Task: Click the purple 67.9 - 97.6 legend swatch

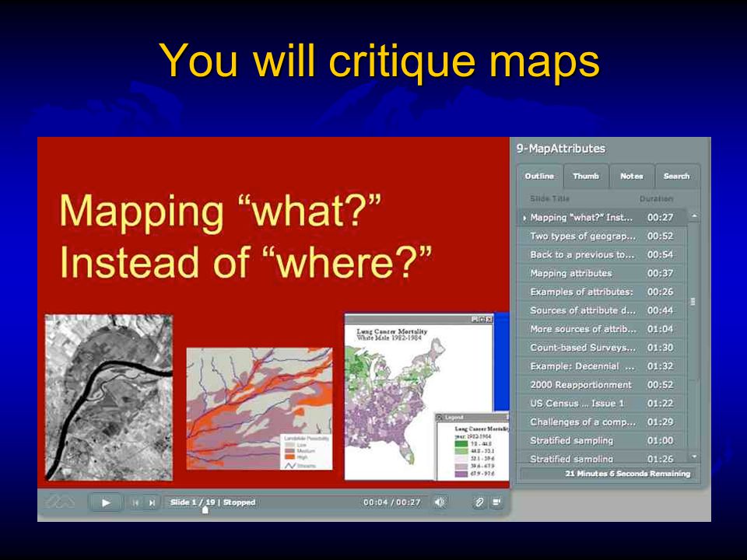Action: point(461,474)
